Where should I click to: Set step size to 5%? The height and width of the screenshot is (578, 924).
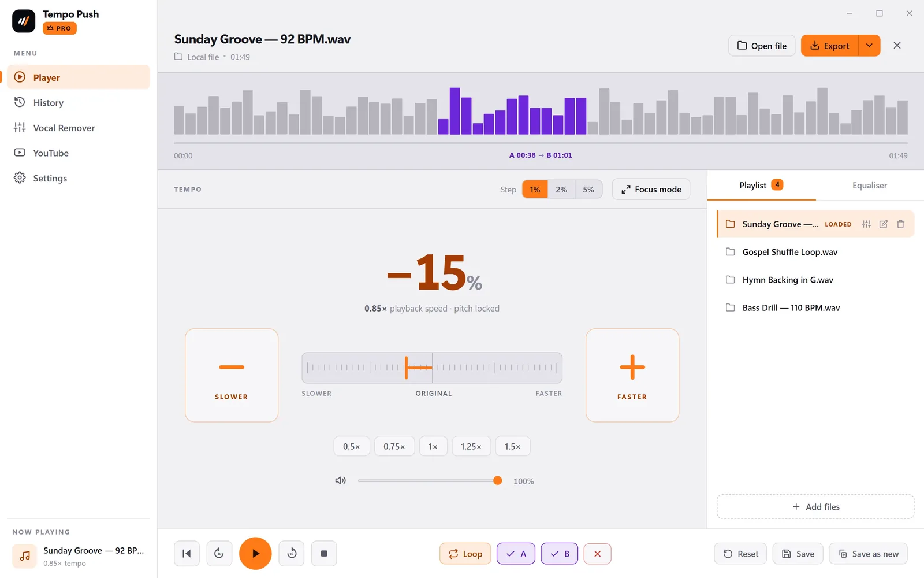[588, 190]
